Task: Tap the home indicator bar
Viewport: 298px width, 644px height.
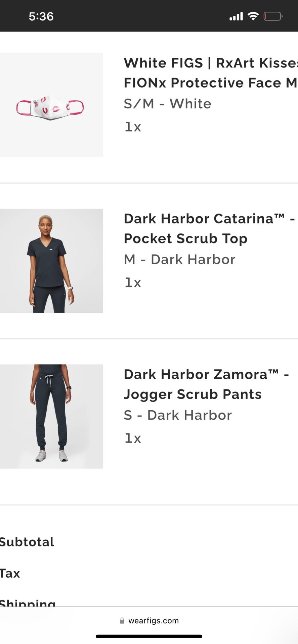Action: 149,636
